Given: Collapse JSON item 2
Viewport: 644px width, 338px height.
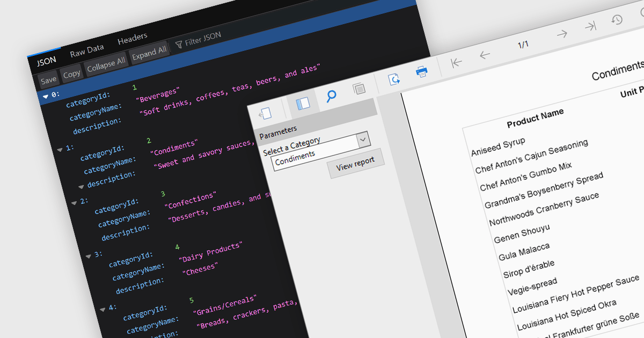Looking at the screenshot, I should coord(74,202).
